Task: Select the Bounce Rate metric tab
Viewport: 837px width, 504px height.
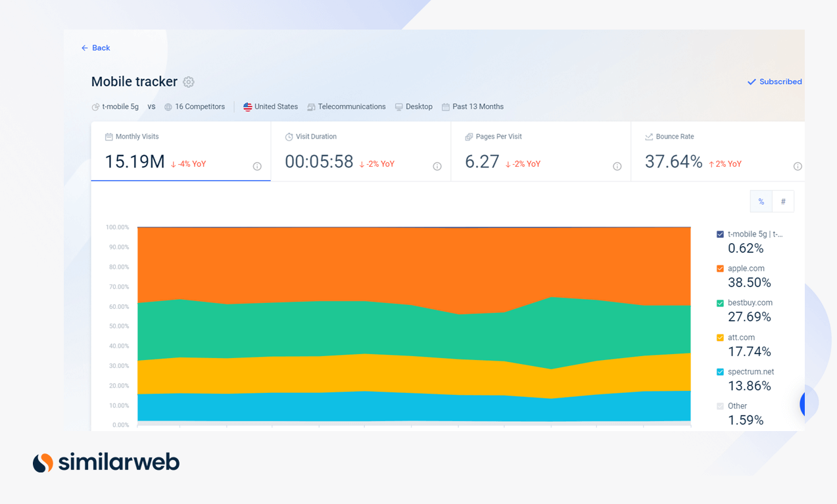Action: click(718, 151)
